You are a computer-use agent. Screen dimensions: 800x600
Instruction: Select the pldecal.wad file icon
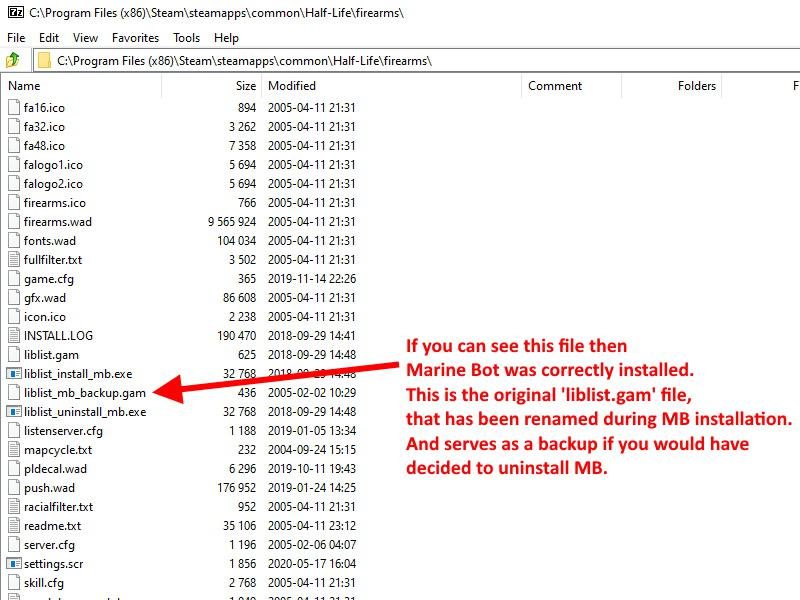pyautogui.click(x=14, y=468)
